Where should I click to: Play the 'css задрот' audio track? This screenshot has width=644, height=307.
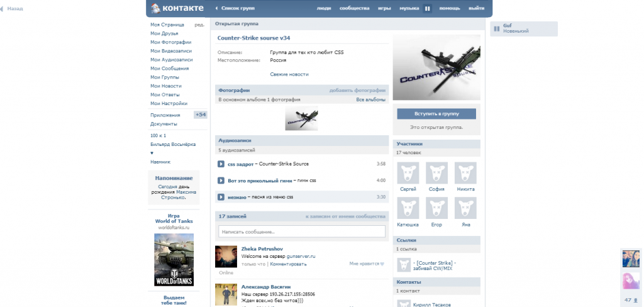pyautogui.click(x=221, y=164)
